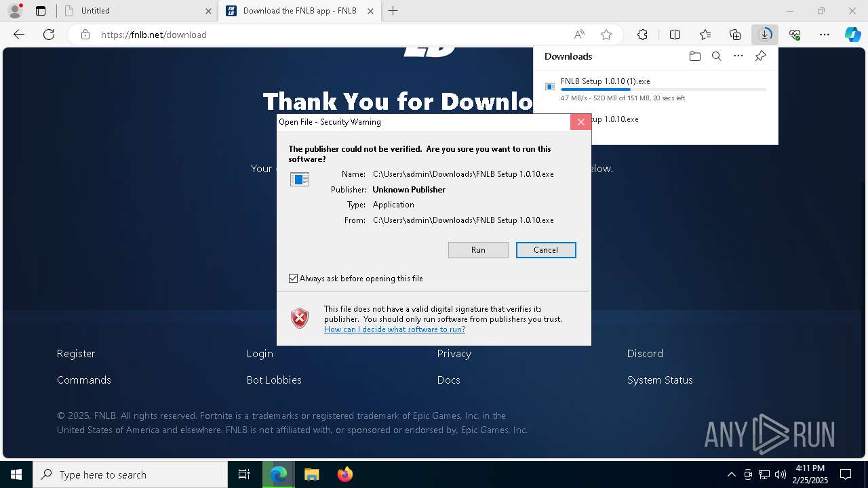Open the Register footer link
This screenshot has width=868, height=488.
[76, 354]
